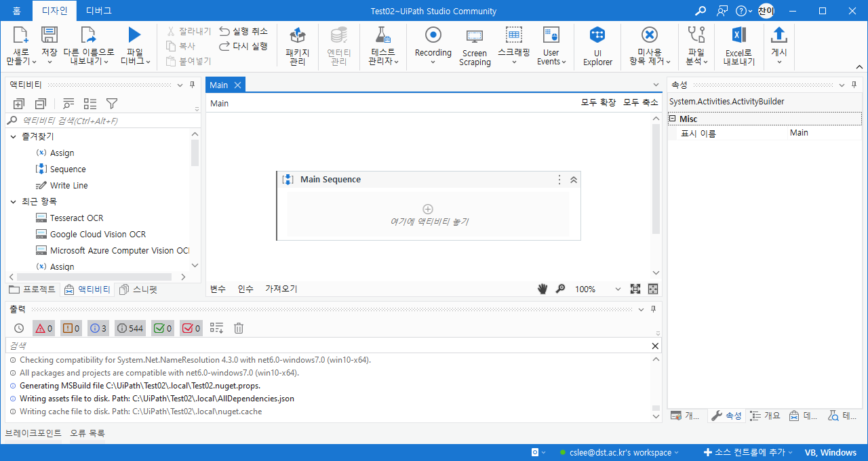This screenshot has width=868, height=461.
Task: Click Collapse All (모두 축소)
Action: pyautogui.click(x=641, y=103)
